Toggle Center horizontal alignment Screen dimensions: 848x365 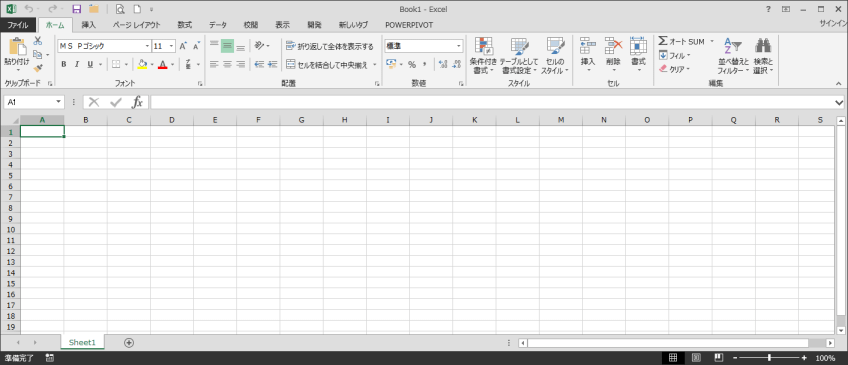point(227,64)
